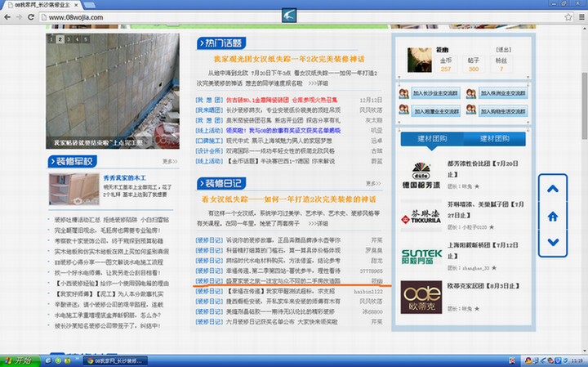Click the scroll-up arrow in floating panel
Image resolution: width=588 pixels, height=367 pixels.
[553, 190]
